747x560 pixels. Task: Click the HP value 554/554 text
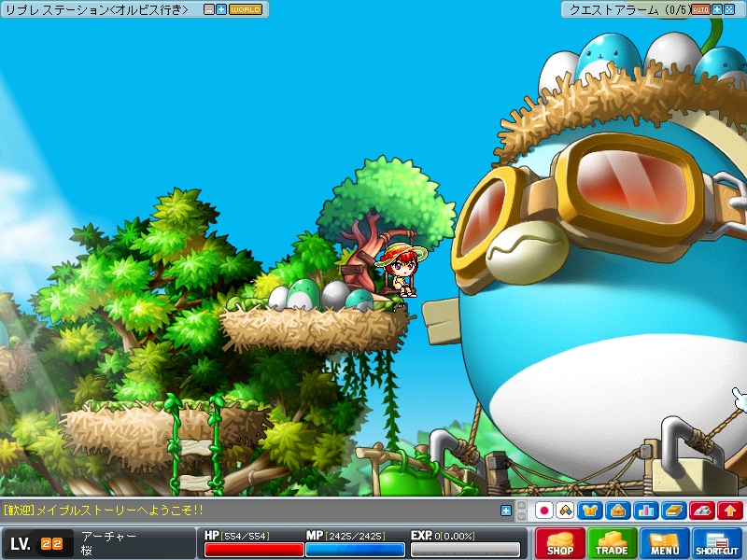[247, 536]
